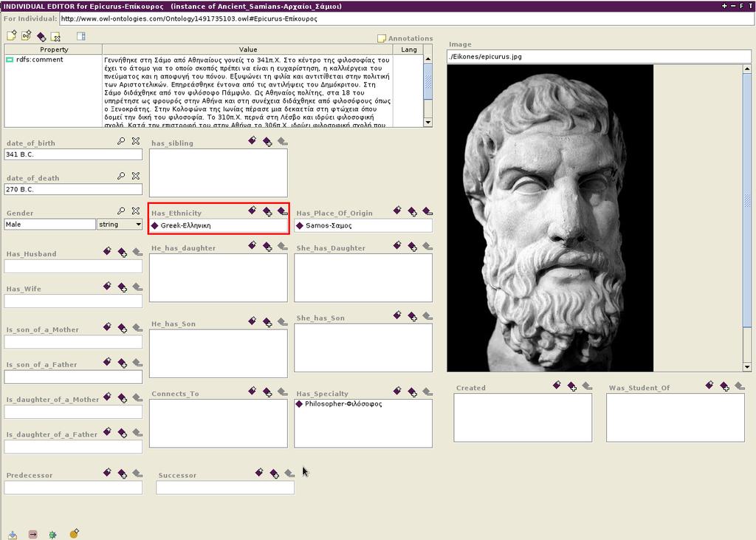This screenshot has width=756, height=540.
Task: Click the Predecessor empty field
Action: click(73, 488)
